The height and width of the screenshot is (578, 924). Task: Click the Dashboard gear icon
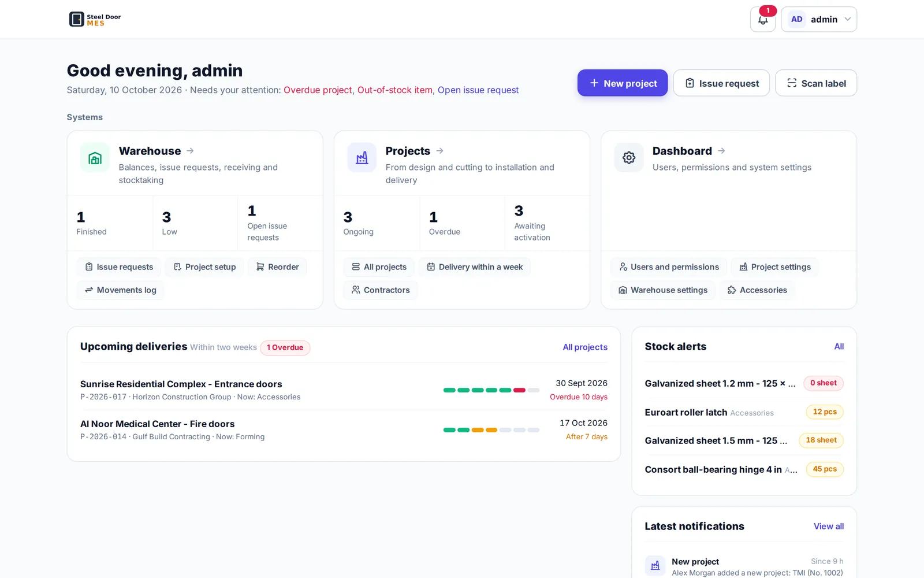coord(629,157)
